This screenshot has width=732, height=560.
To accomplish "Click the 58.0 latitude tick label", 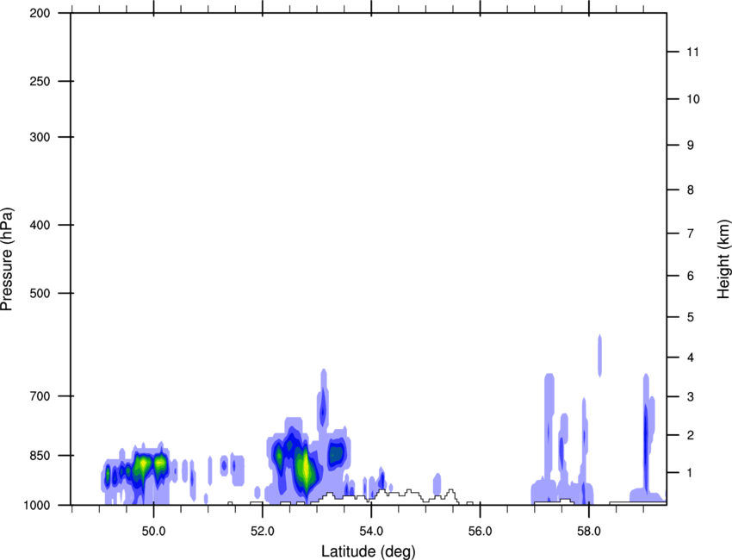I will coord(589,532).
